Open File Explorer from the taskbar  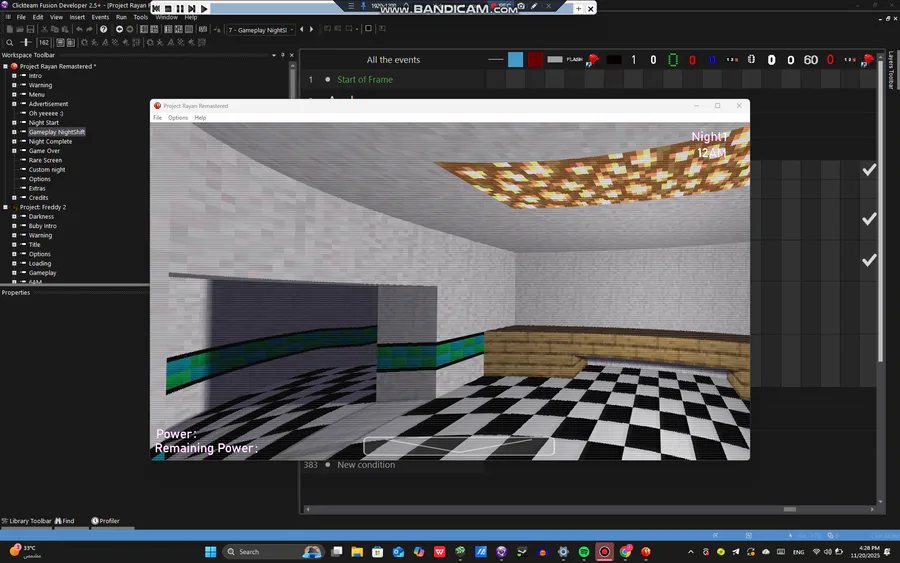(x=357, y=552)
